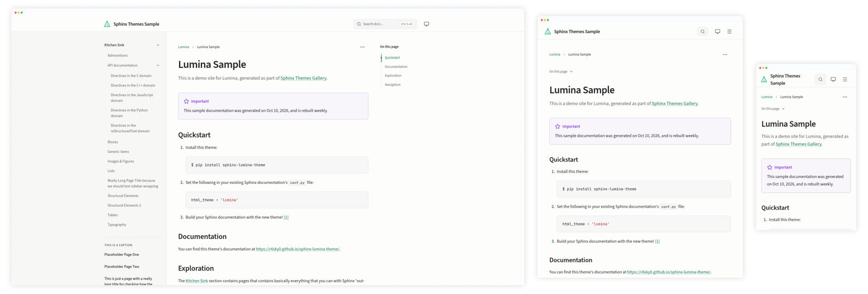Viewport: 868px width, 294px height.
Task: Click the Lumina logo in the desktop window header
Action: [x=107, y=24]
